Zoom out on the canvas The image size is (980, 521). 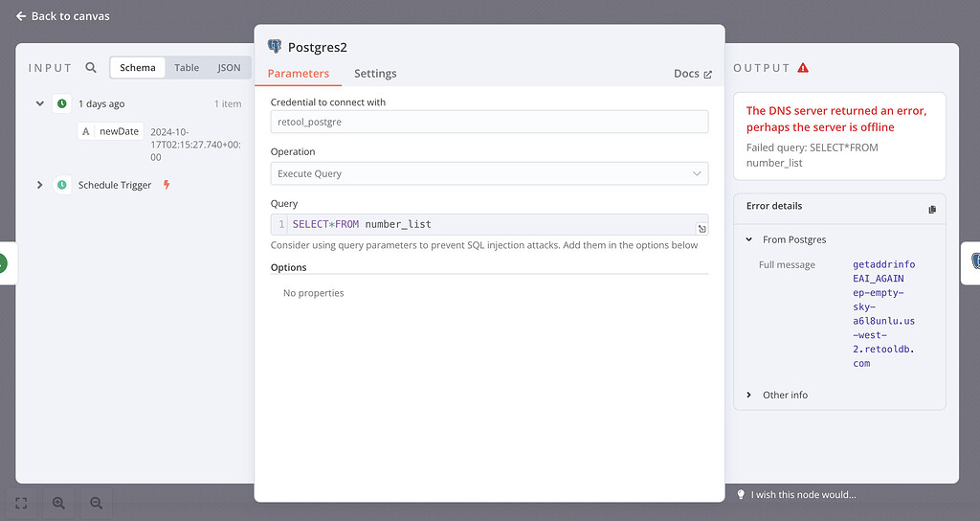pyautogui.click(x=97, y=502)
